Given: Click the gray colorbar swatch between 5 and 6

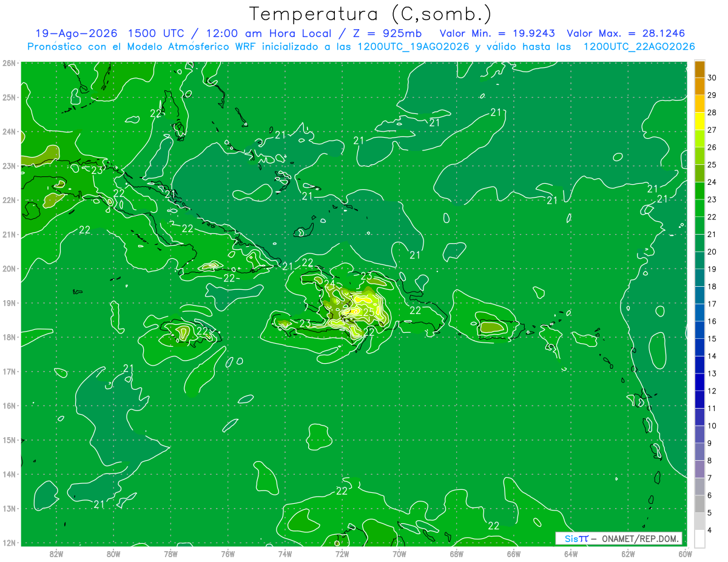Looking at the screenshot, I should [699, 504].
